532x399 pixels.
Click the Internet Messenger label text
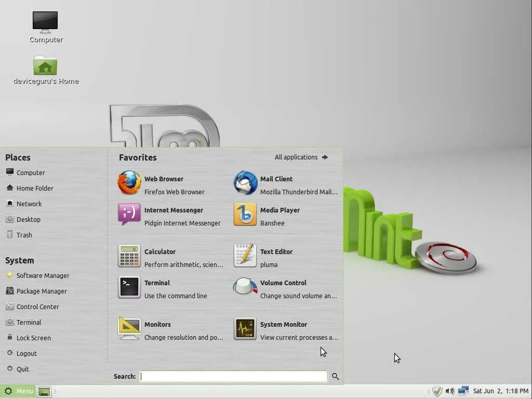point(174,210)
